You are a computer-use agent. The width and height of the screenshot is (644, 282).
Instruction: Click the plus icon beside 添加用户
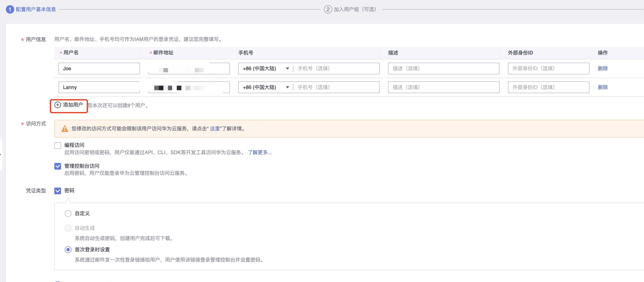pos(57,105)
